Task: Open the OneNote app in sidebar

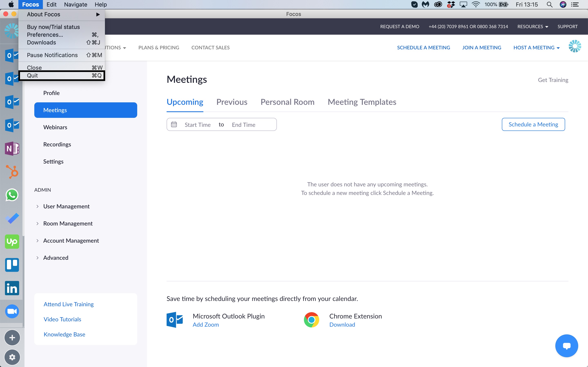Action: pyautogui.click(x=12, y=148)
